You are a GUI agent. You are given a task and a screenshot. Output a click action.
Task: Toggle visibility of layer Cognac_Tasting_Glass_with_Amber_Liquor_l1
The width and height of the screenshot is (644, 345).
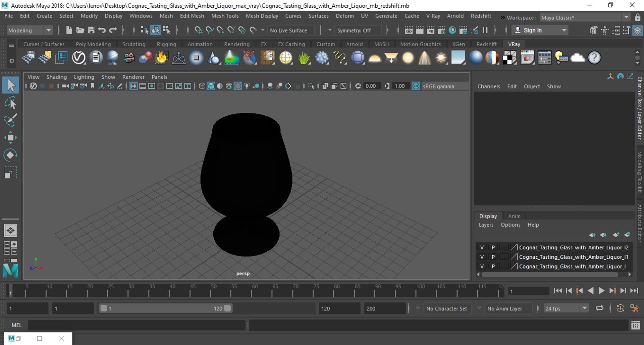482,257
